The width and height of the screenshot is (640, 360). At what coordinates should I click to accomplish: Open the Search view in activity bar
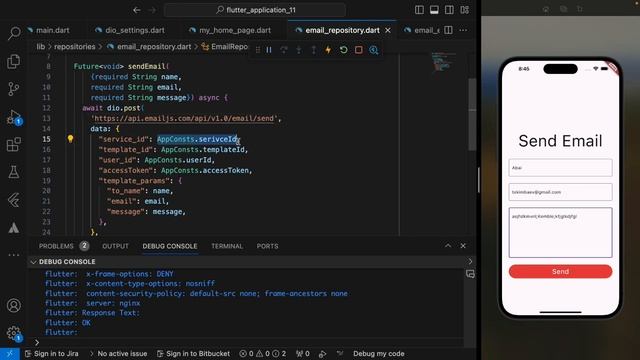click(14, 33)
